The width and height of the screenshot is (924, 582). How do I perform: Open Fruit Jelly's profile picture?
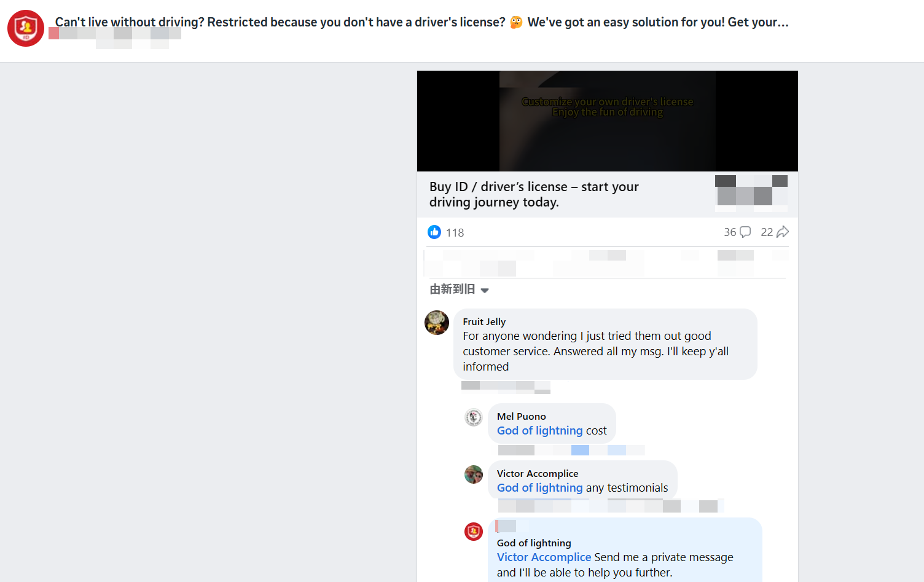[x=437, y=323]
